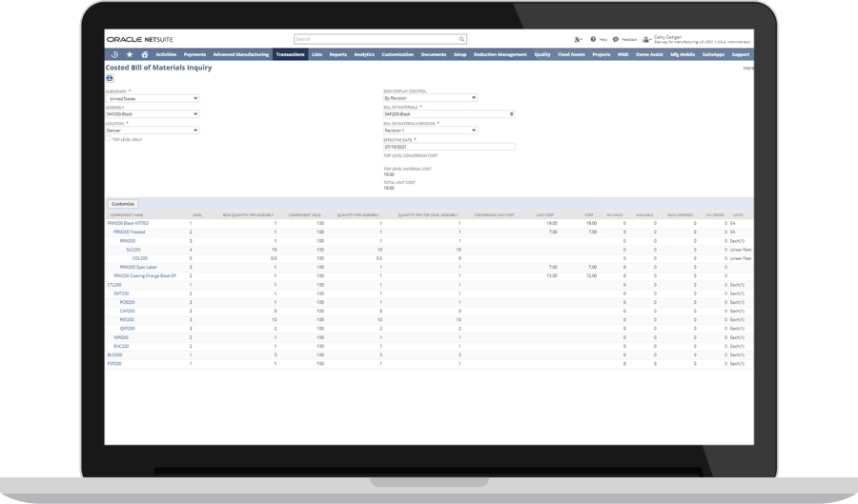Open the BLD200 component link
The width and height of the screenshot is (858, 504).
pos(114,354)
